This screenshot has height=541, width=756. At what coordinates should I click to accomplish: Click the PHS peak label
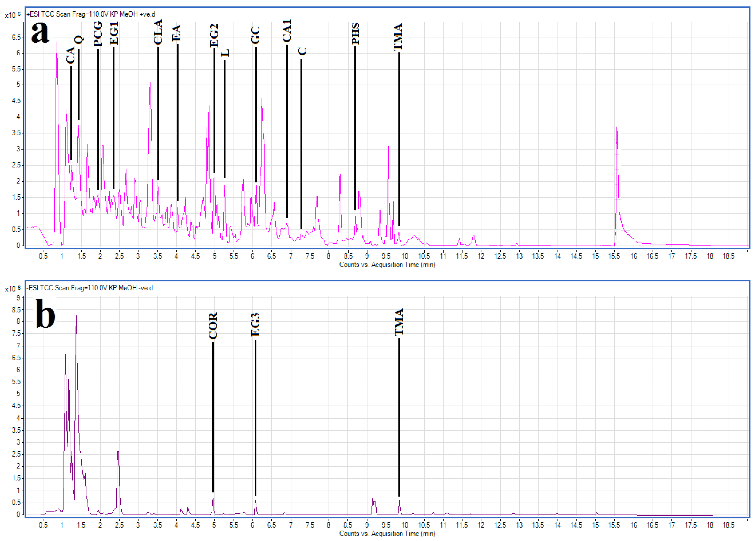tap(356, 34)
